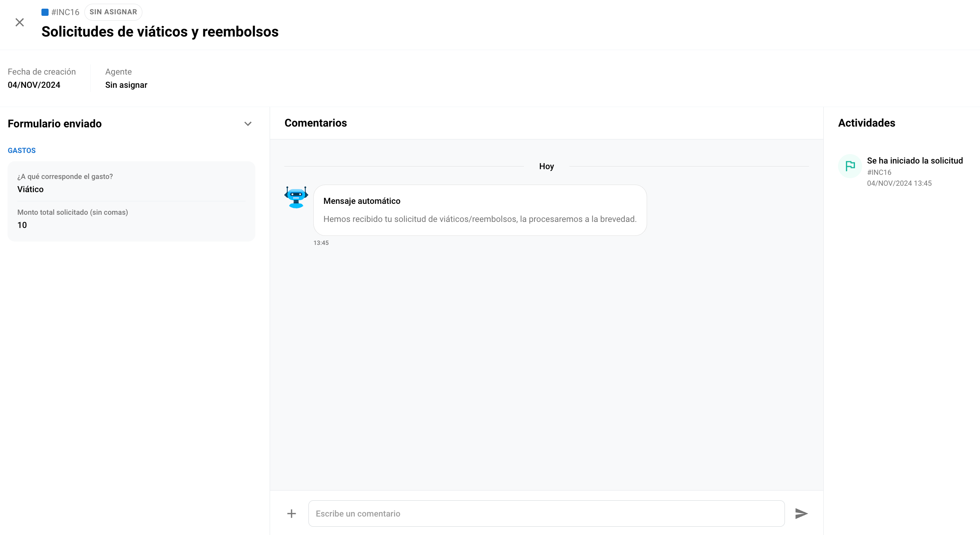Click the GASTOS section label
980x535 pixels.
click(x=22, y=151)
